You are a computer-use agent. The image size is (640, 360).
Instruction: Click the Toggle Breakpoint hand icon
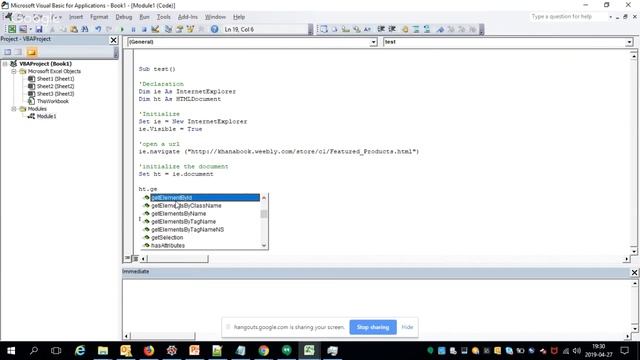(x=405, y=29)
